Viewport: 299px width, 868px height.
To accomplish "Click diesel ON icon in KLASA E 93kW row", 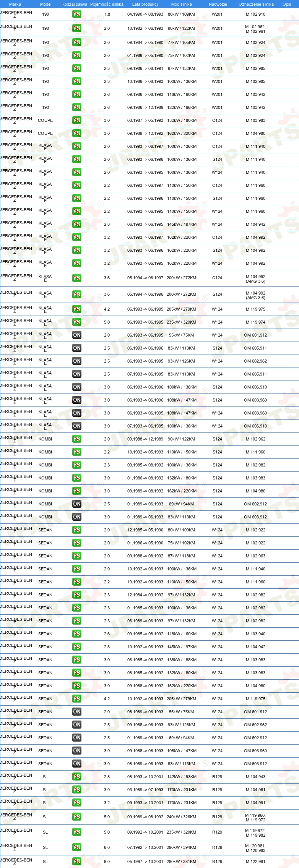I will pos(76,361).
